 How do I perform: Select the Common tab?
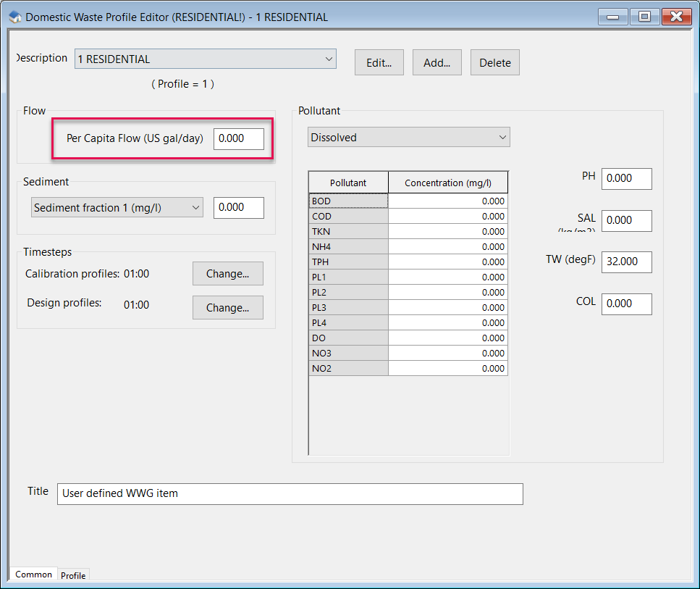pos(33,574)
